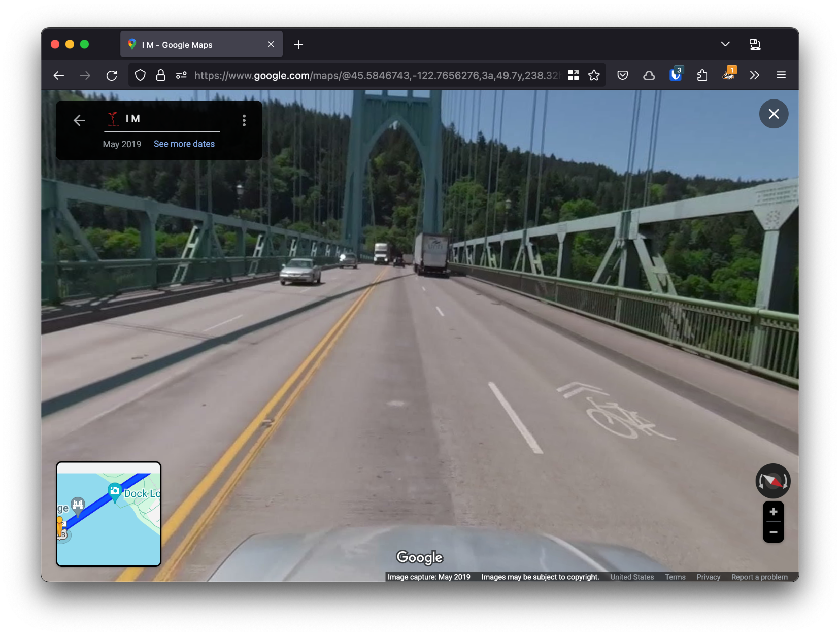
Task: Click the Street View back arrow
Action: point(79,120)
